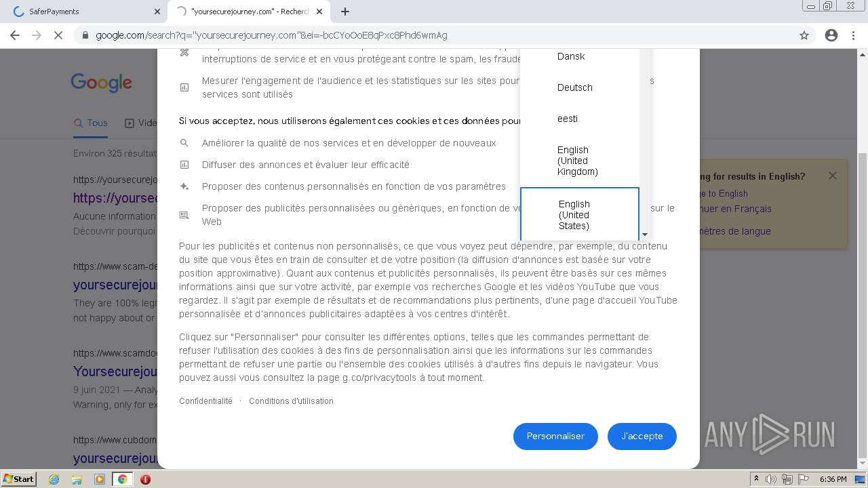Screen dimensions: 868x488
Task: Open a new browser tab
Action: (345, 12)
